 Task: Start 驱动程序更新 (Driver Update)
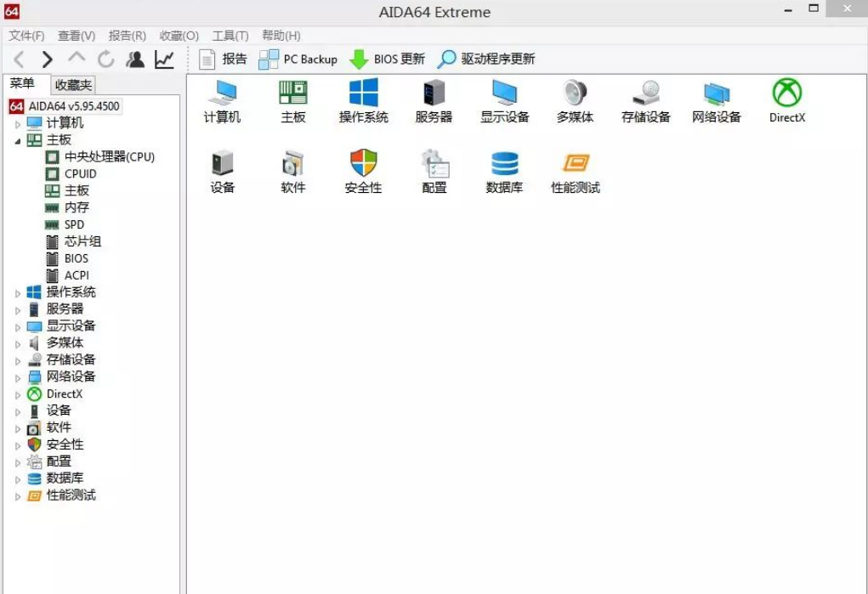485,59
